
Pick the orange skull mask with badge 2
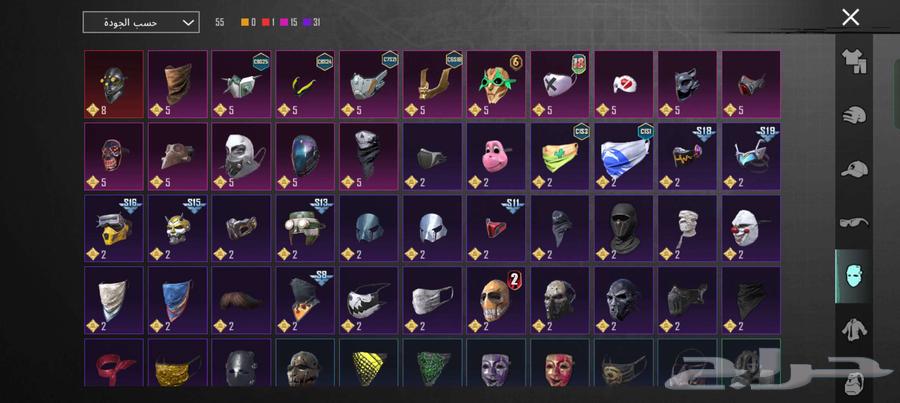(x=496, y=300)
